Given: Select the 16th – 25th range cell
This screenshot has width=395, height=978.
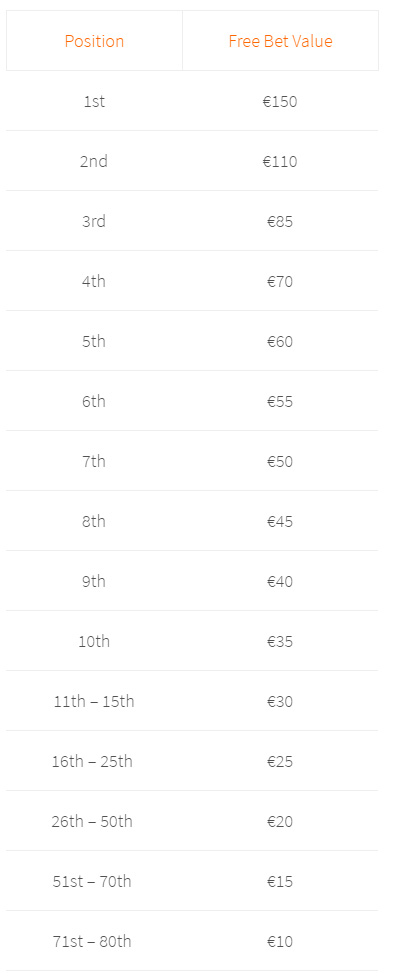Looking at the screenshot, I should (92, 761).
